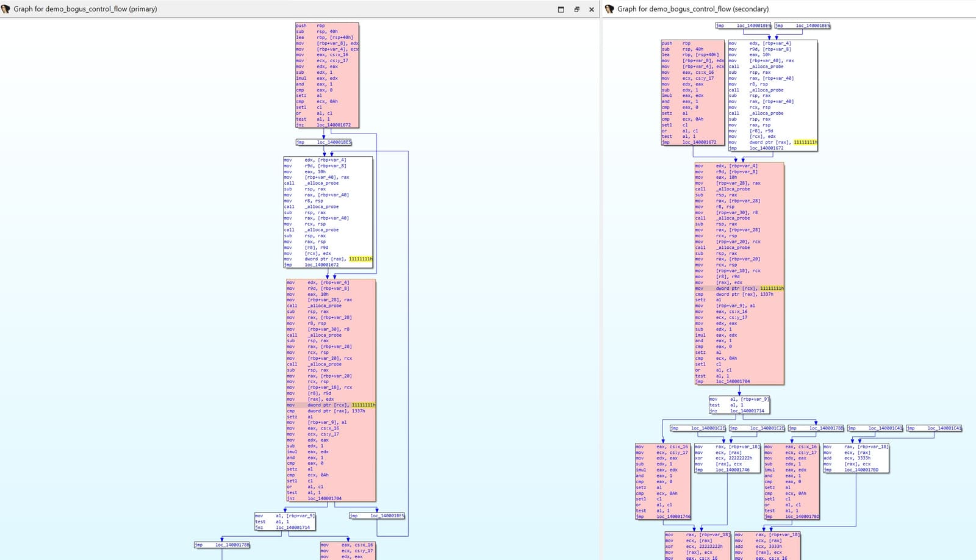Select left jmp loc_1400018E5 node atop secondary graph

[744, 26]
